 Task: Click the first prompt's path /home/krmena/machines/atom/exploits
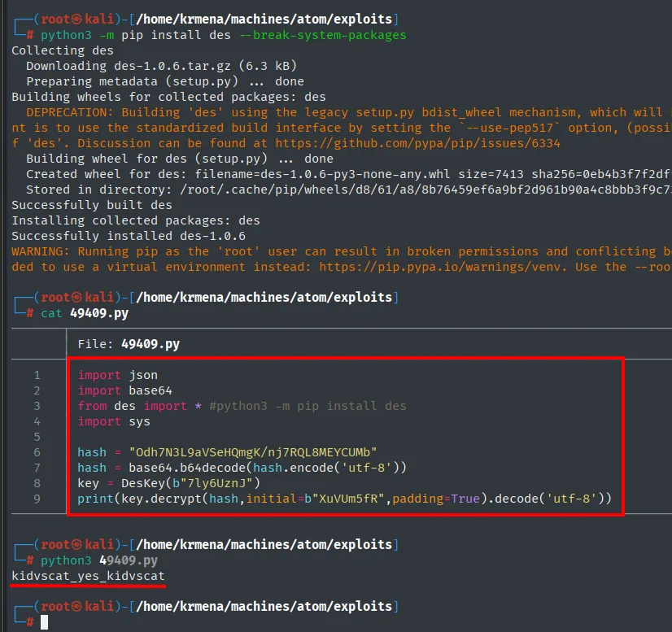pyautogui.click(x=264, y=20)
